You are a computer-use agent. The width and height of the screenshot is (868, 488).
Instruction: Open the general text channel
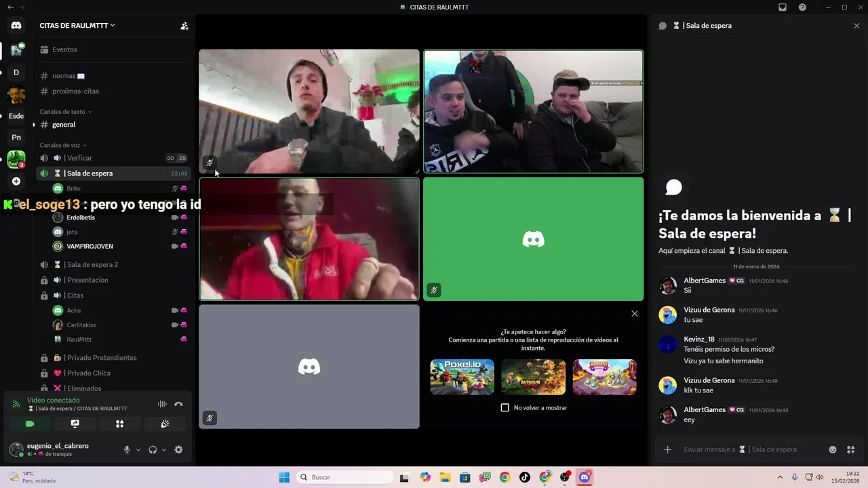point(113,125)
